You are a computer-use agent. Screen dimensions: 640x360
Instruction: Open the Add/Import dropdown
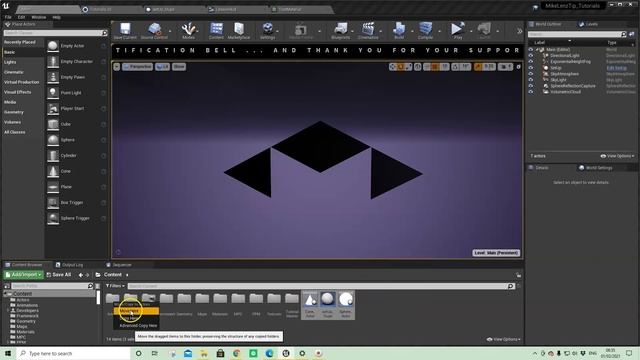click(23, 275)
